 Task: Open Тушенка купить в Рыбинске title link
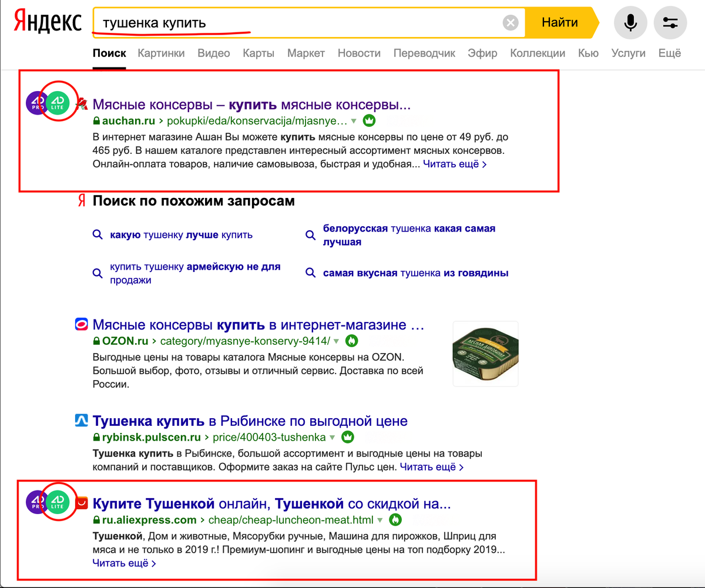(x=250, y=422)
